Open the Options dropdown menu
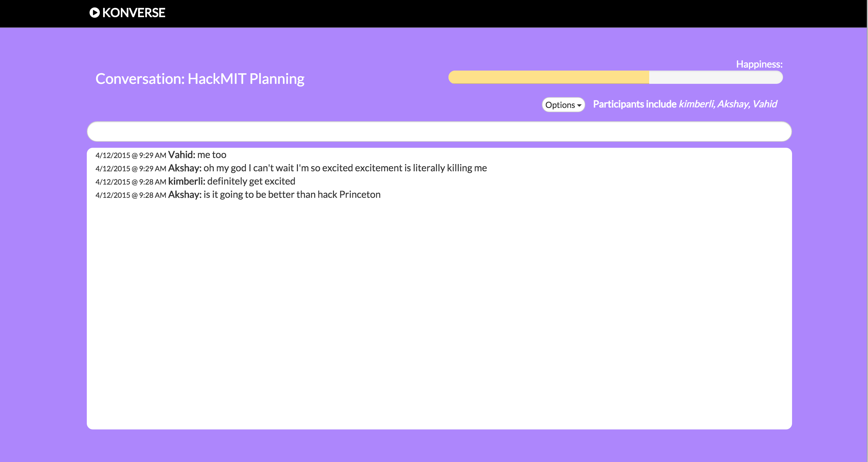 [x=563, y=105]
